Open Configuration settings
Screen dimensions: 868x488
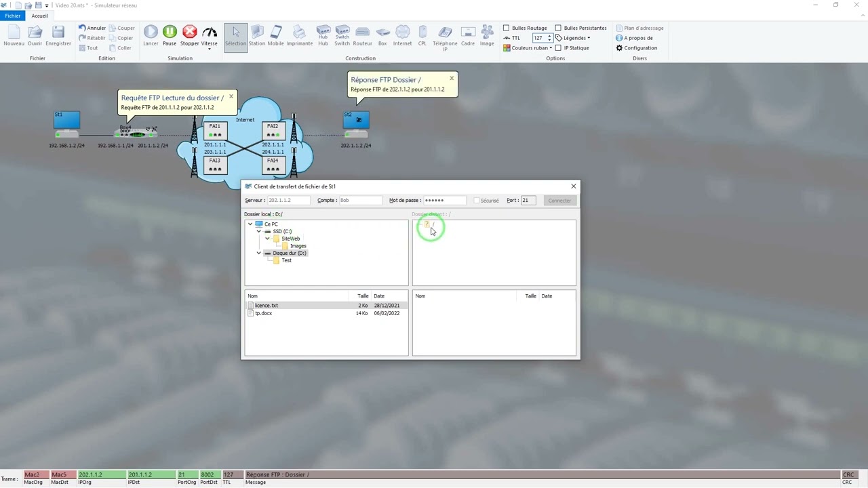click(x=636, y=48)
